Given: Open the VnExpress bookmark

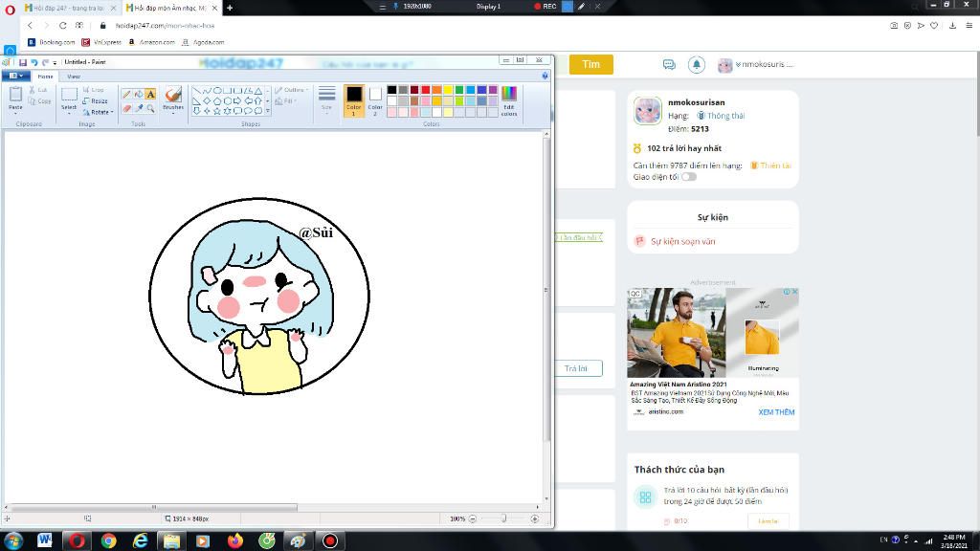Looking at the screenshot, I should (x=101, y=42).
